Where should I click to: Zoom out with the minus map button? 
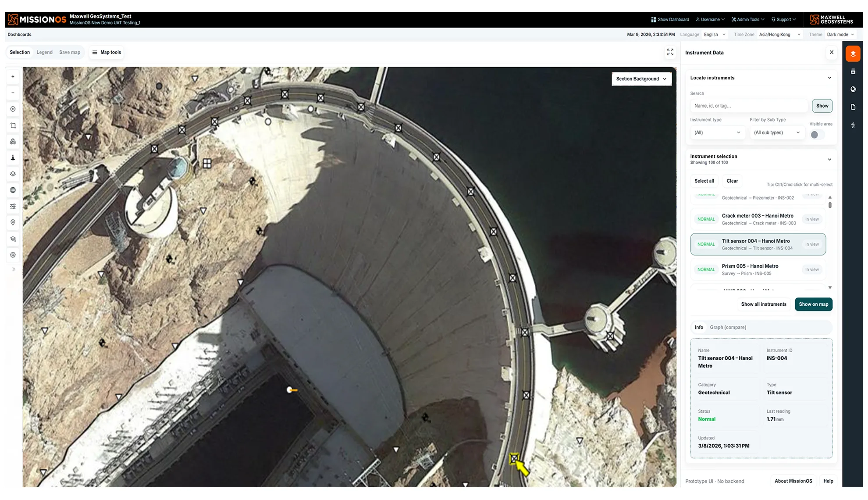[x=13, y=93]
